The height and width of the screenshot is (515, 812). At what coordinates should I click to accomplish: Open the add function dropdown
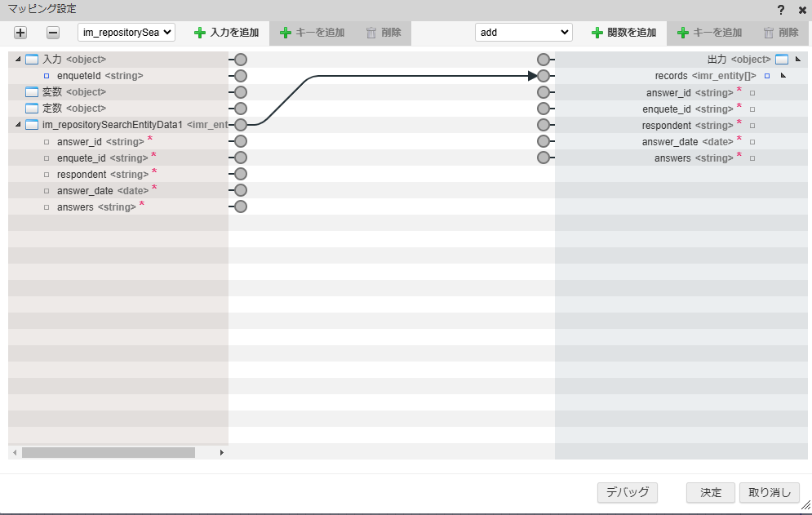(x=523, y=32)
